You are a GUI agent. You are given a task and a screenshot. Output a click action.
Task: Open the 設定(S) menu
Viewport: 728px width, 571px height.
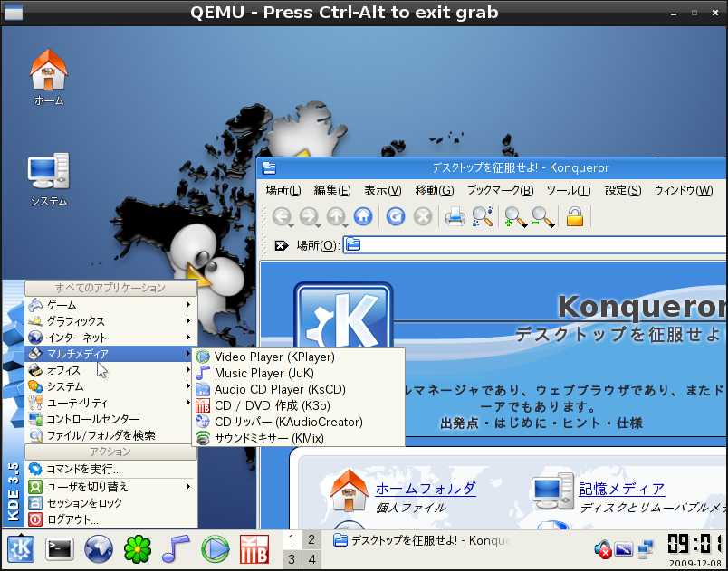tap(623, 190)
